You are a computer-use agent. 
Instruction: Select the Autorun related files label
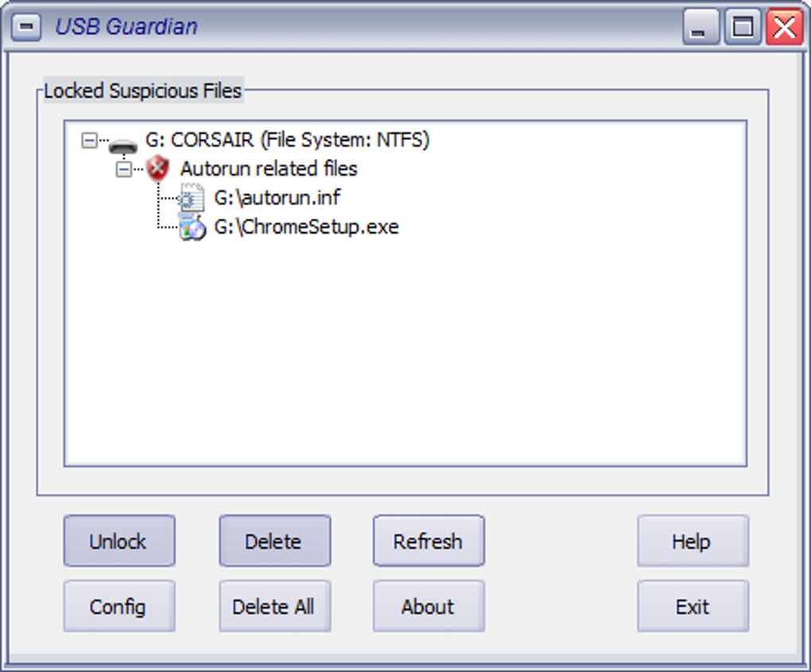pos(269,169)
